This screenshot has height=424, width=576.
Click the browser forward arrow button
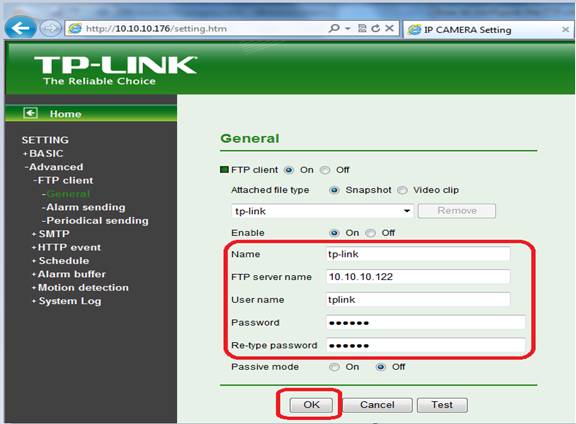[50, 28]
